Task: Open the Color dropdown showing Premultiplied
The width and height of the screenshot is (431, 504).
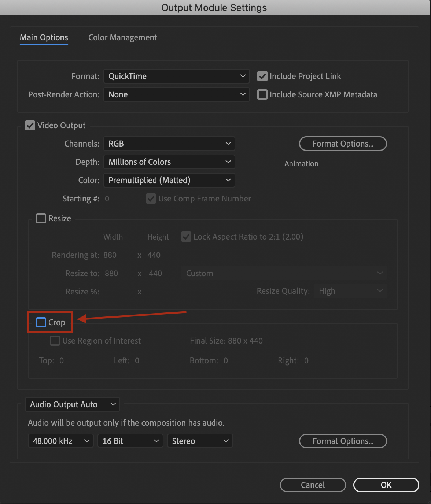Action: click(x=169, y=180)
